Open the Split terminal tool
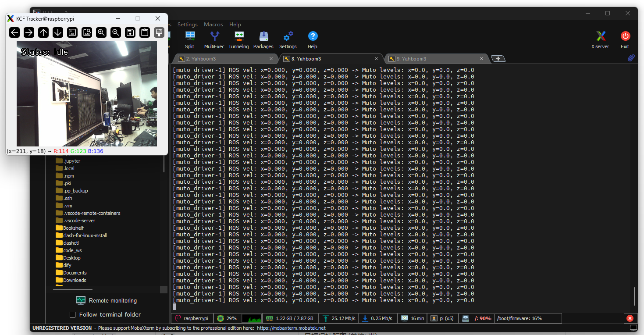This screenshot has width=644, height=335. (189, 39)
